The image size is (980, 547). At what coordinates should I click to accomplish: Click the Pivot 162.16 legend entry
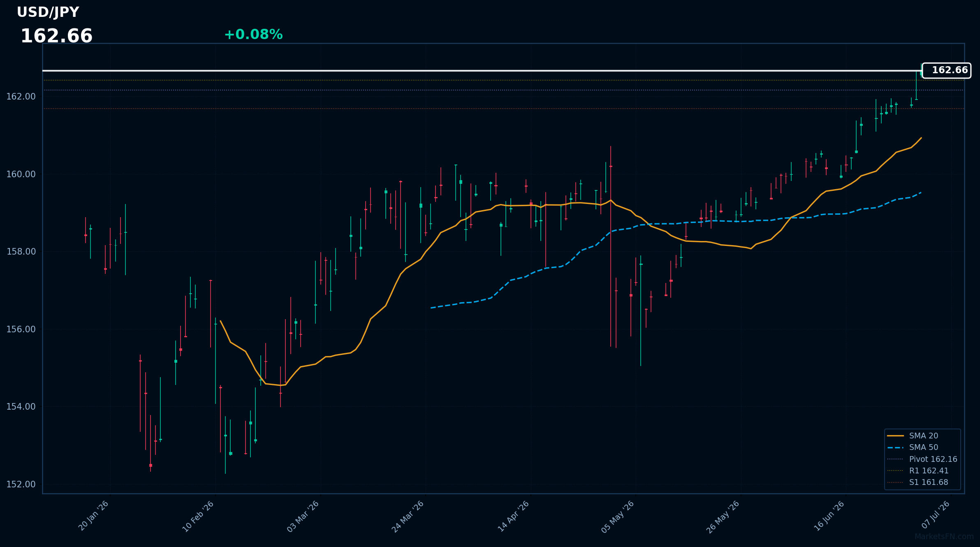[x=922, y=459]
